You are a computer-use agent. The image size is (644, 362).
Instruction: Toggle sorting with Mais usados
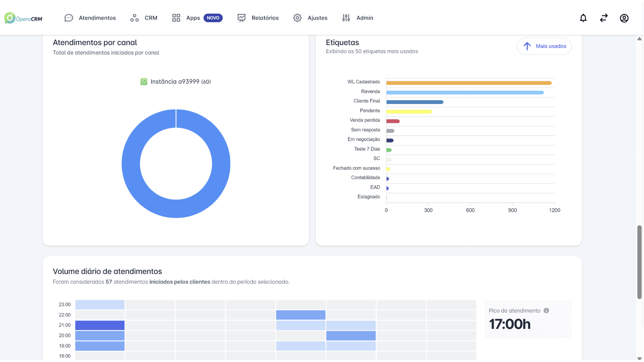[x=544, y=46]
